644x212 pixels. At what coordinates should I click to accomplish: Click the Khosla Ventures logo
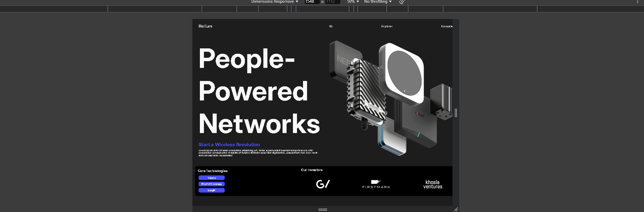433,184
